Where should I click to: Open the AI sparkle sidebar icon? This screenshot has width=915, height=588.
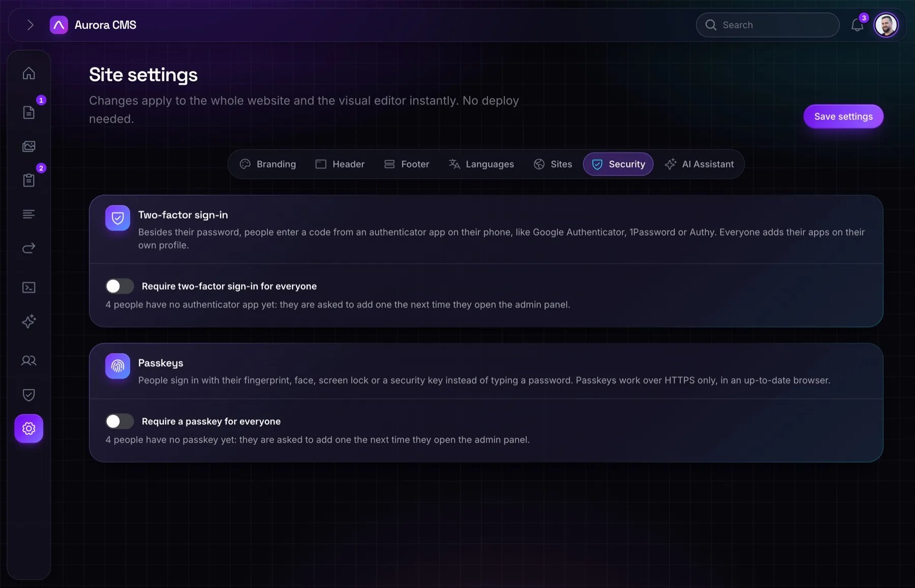pyautogui.click(x=29, y=321)
